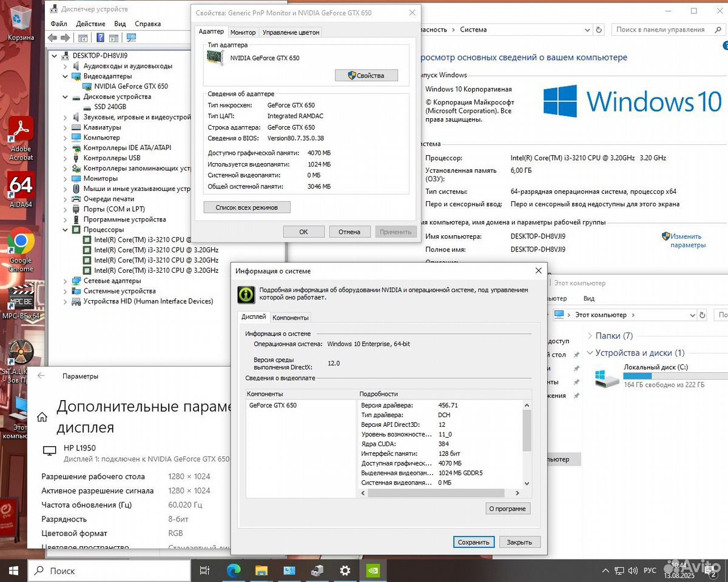The image size is (728, 582).
Task: Click OK in adapter properties dialog
Action: [303, 232]
